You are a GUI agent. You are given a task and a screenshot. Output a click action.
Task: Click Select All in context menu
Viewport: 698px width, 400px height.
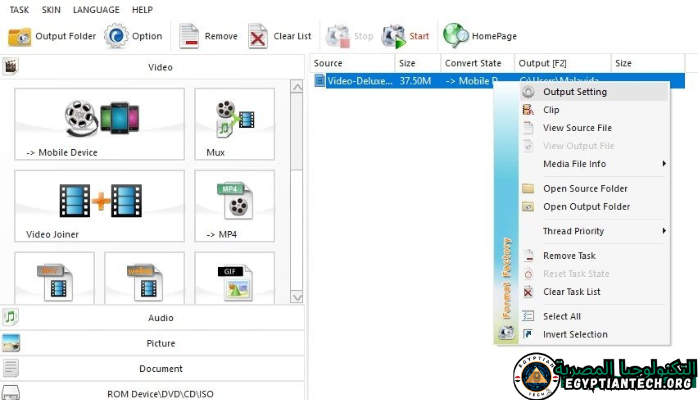(561, 316)
